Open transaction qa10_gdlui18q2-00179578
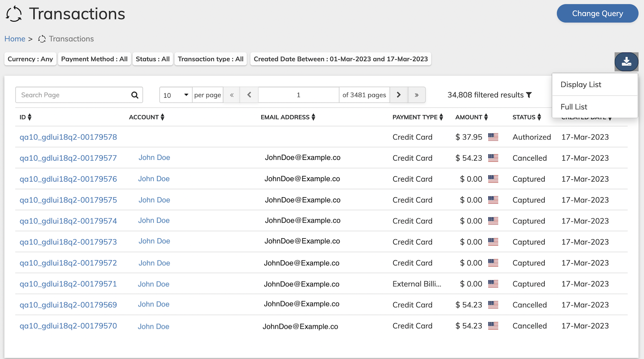The height and width of the screenshot is (359, 644). coord(68,137)
